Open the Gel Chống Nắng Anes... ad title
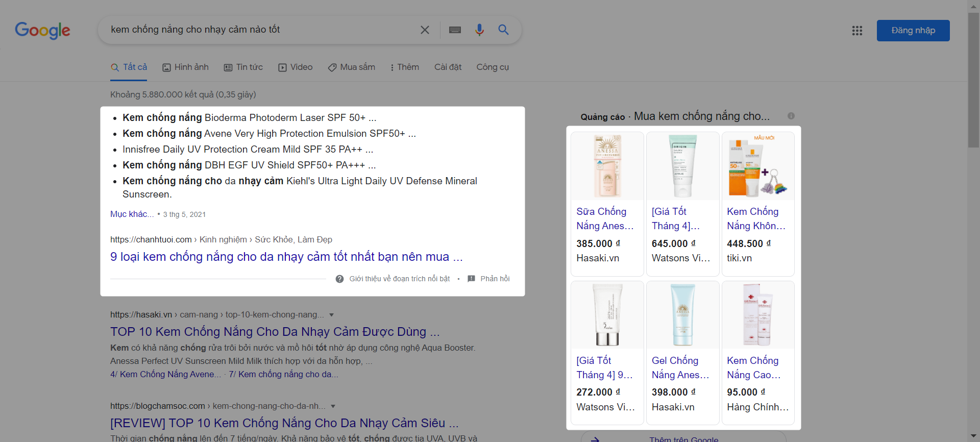980x442 pixels. pyautogui.click(x=680, y=367)
